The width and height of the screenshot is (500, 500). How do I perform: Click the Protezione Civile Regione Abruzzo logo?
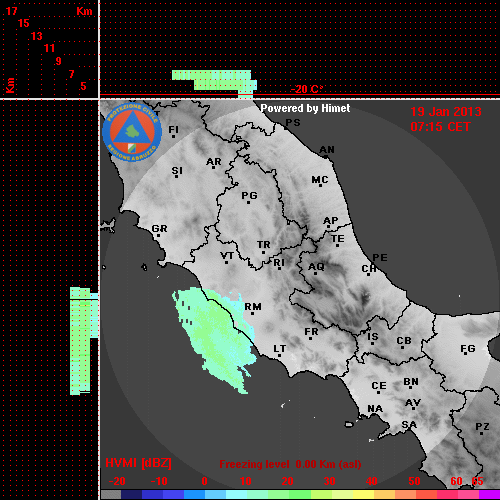132,132
